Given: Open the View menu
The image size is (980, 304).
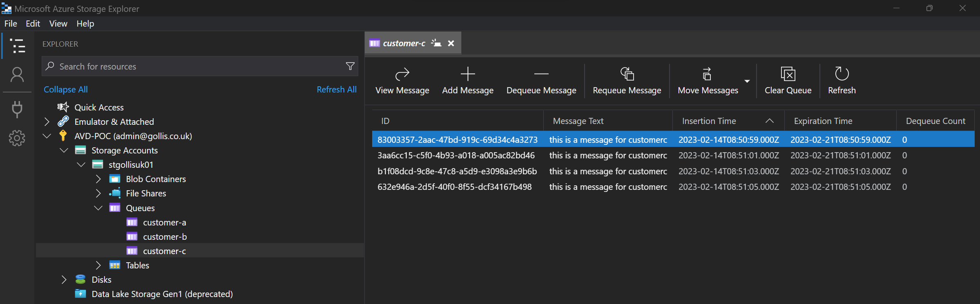Looking at the screenshot, I should tap(58, 24).
